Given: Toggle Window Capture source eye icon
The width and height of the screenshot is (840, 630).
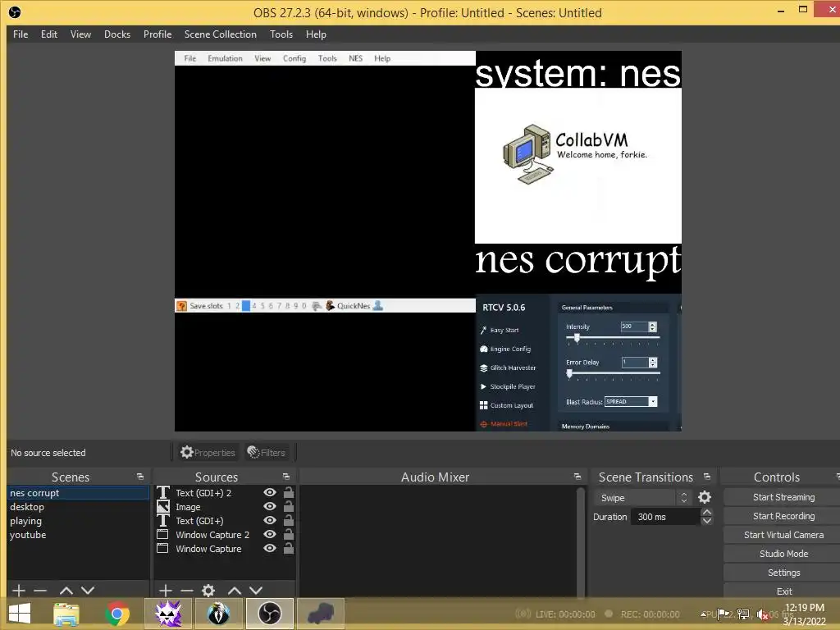Looking at the screenshot, I should point(270,548).
